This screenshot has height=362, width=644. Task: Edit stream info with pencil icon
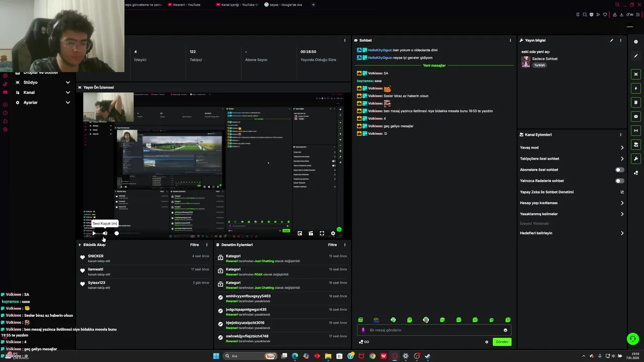pos(612,40)
